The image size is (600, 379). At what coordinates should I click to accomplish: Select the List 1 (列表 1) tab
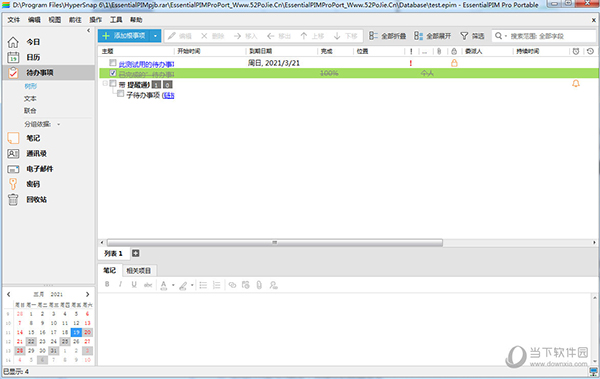pos(113,253)
